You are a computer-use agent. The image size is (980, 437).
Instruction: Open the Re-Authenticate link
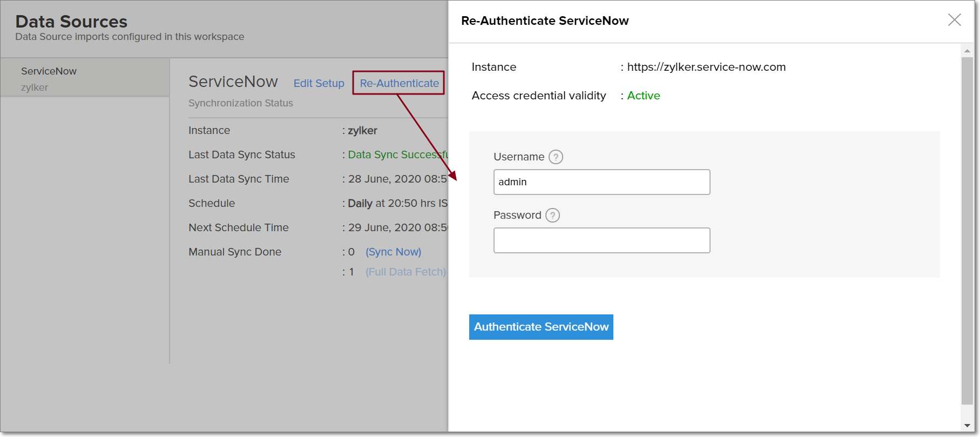click(x=399, y=83)
